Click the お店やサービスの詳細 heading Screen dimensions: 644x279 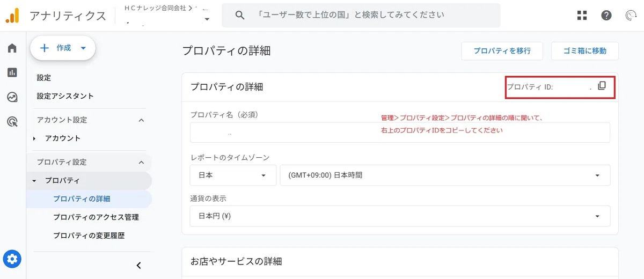236,262
